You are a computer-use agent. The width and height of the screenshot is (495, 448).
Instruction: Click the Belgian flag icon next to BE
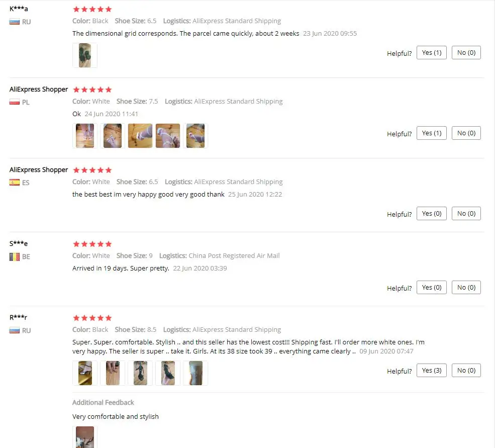point(15,257)
